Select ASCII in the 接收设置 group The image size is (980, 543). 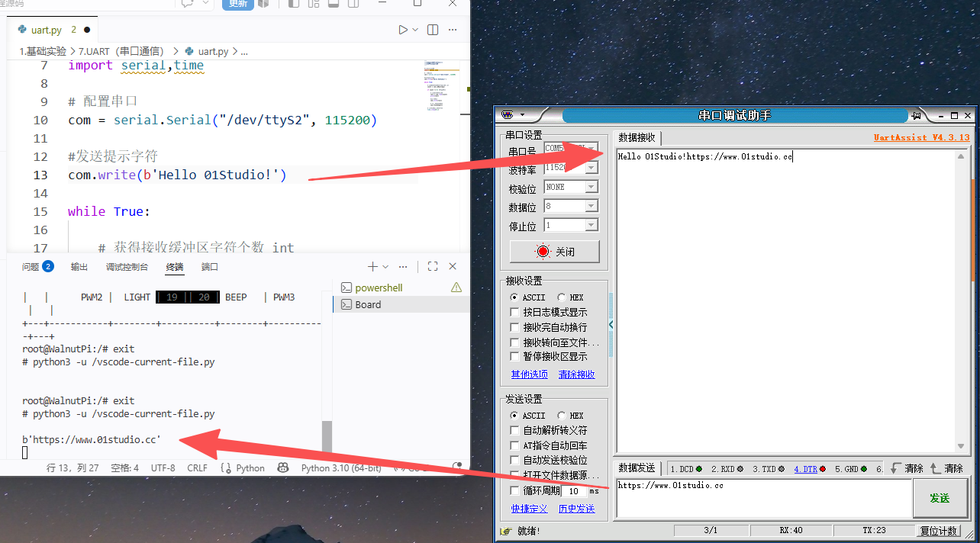(x=528, y=297)
